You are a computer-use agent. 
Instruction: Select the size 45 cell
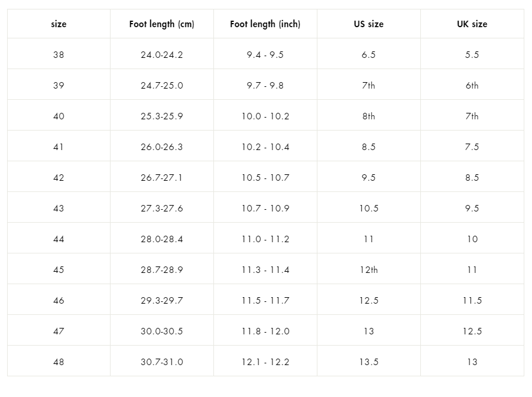click(59, 270)
